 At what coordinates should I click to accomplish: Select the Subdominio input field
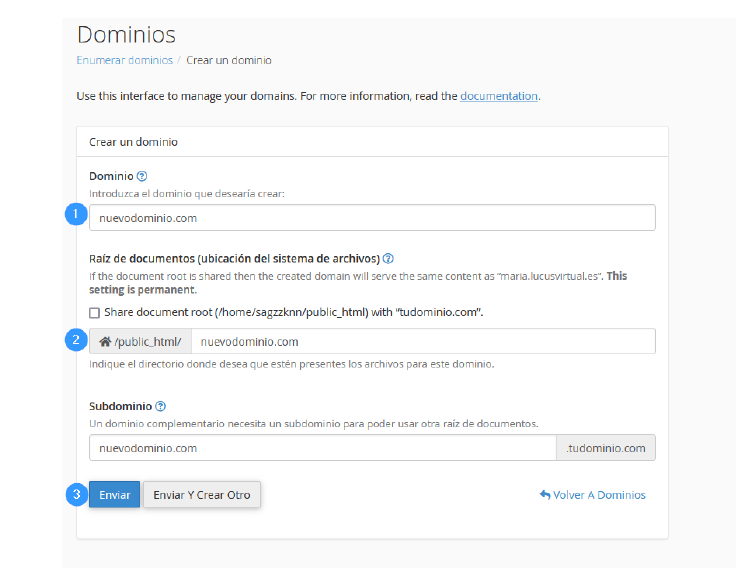click(x=322, y=448)
